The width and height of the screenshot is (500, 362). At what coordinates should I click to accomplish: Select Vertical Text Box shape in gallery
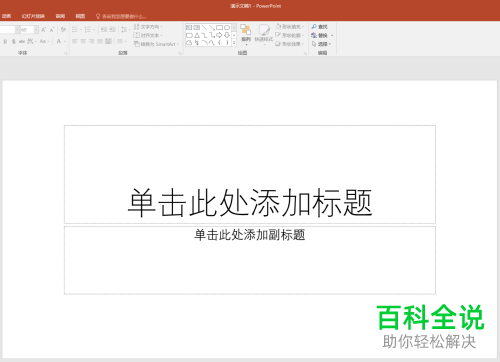click(197, 27)
